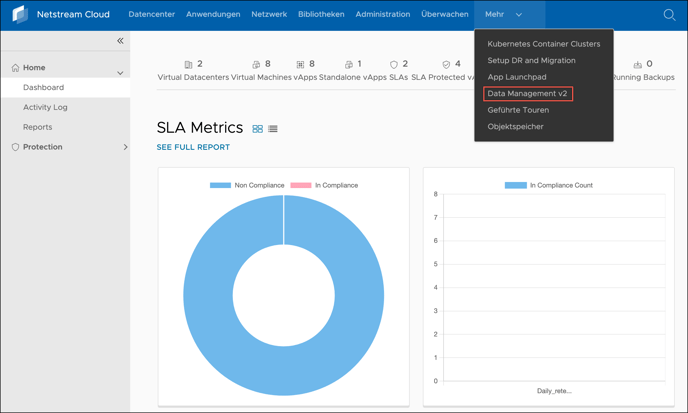This screenshot has height=413, width=688.
Task: Click Home in sidebar
Action: click(34, 68)
